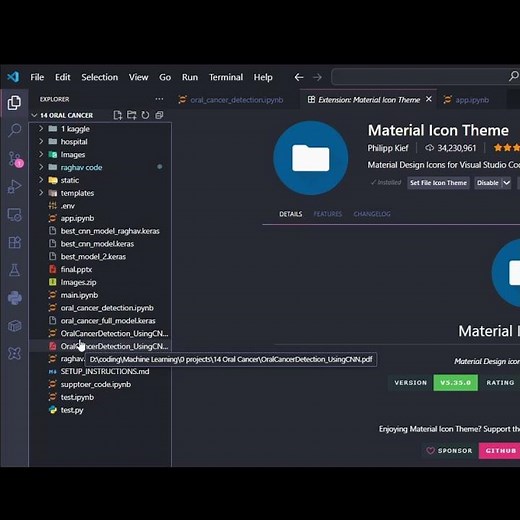The height and width of the screenshot is (520, 520).
Task: Open the Selection menu
Action: [x=100, y=77]
